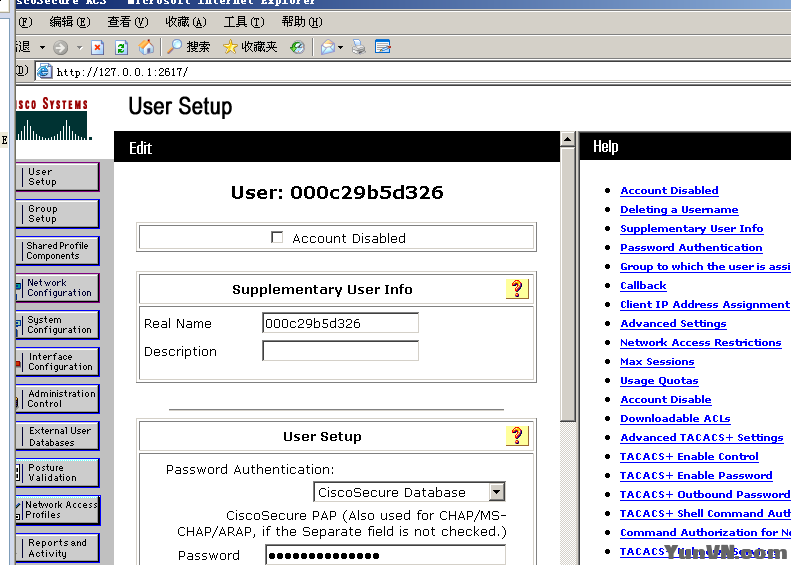
Task: Click the Supplementary User Info help link
Action: point(692,229)
